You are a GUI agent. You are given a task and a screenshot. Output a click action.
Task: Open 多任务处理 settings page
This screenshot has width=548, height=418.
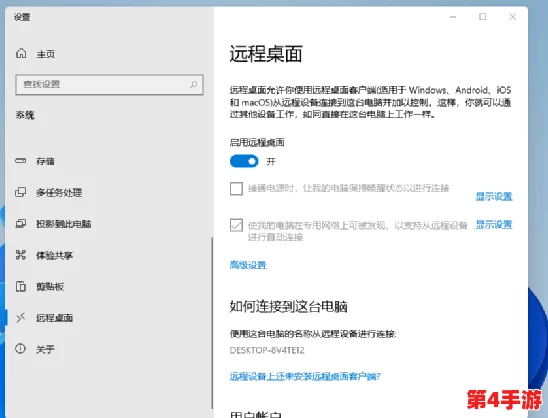59,193
